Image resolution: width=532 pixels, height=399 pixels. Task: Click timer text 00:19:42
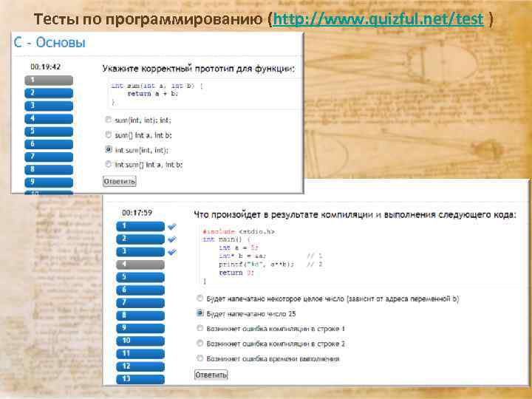pyautogui.click(x=46, y=66)
